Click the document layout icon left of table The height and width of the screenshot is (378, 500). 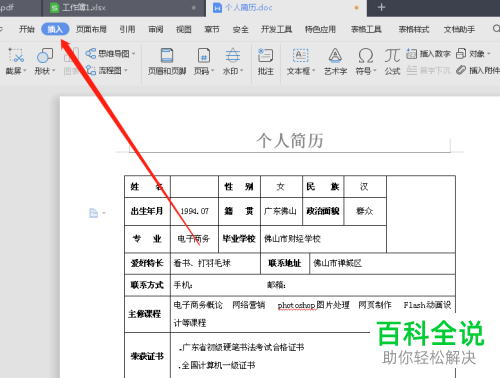tap(94, 213)
